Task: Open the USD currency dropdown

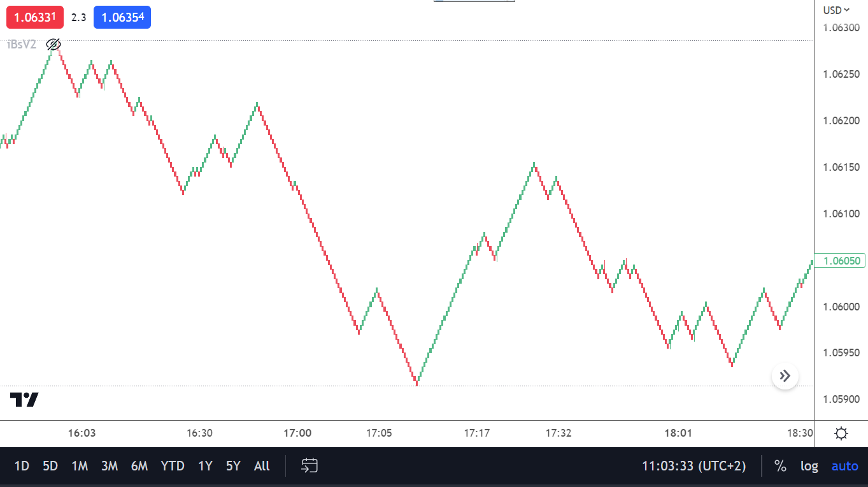Action: [836, 10]
